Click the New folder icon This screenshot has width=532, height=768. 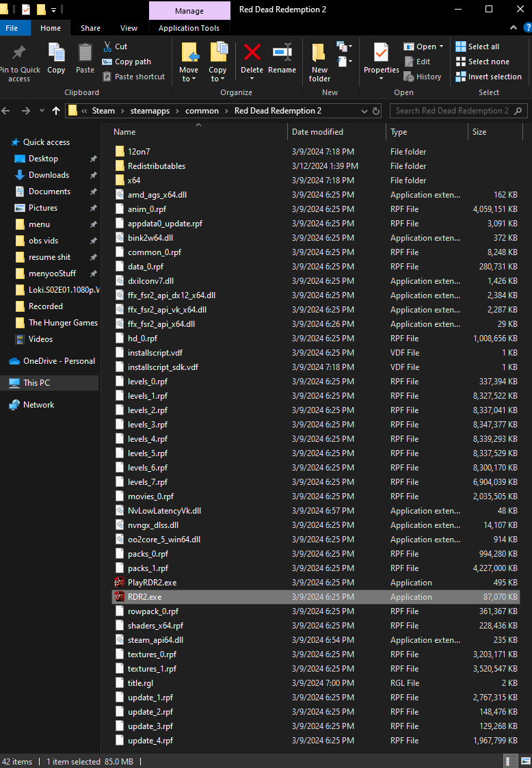tap(319, 53)
